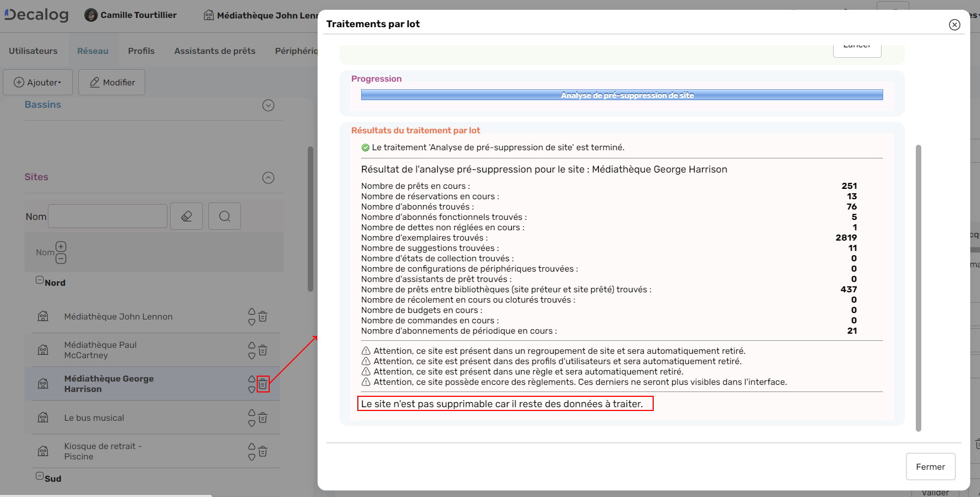Collapse the Bassins section

[x=268, y=105]
